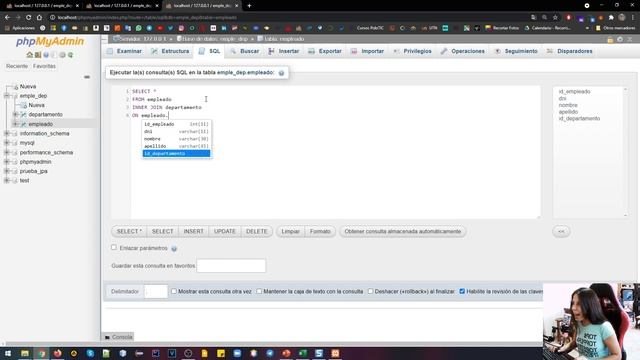Click the WhatsApp bookmark icon
The image size is (640, 360).
[139, 28]
